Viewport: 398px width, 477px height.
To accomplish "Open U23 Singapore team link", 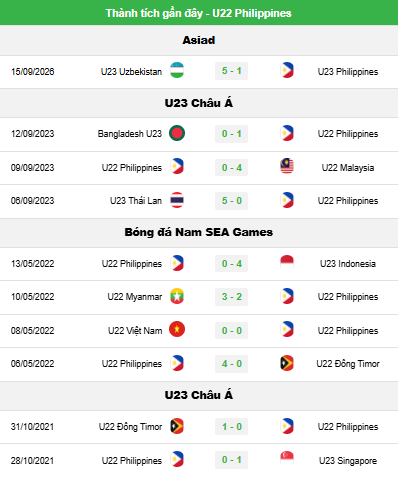I will click(348, 461).
